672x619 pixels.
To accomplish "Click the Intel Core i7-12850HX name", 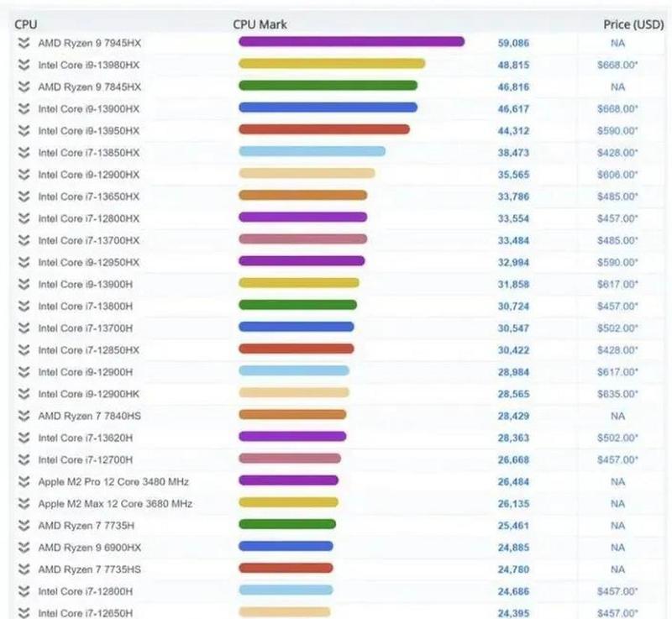I will click(89, 350).
